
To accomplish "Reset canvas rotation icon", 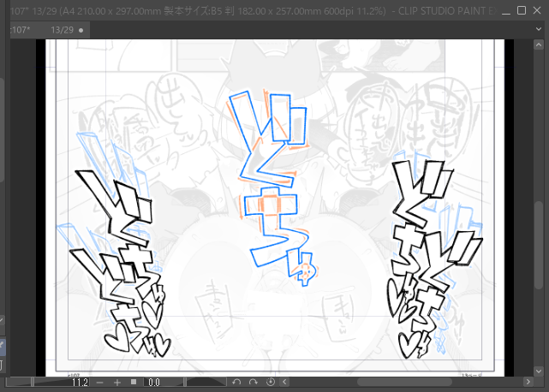I will tap(271, 382).
